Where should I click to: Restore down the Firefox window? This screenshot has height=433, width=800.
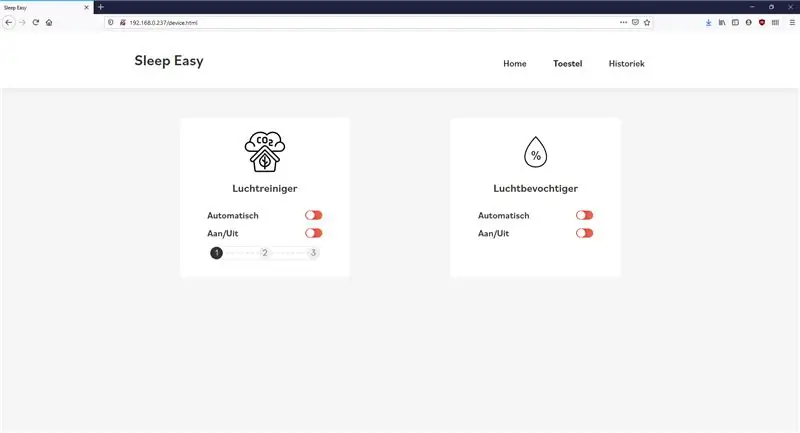[771, 7]
